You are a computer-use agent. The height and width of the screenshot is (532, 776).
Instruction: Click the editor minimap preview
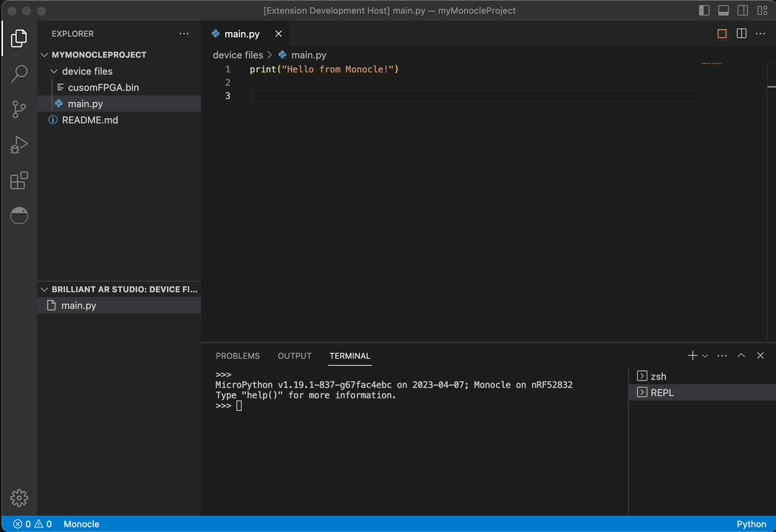[712, 64]
